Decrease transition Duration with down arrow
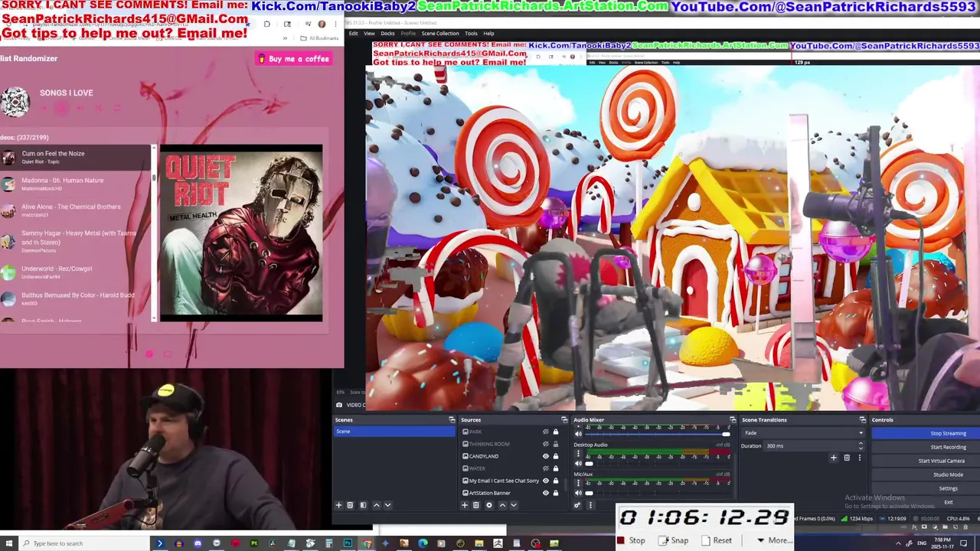Screen dimensions: 980x551 coord(861,448)
